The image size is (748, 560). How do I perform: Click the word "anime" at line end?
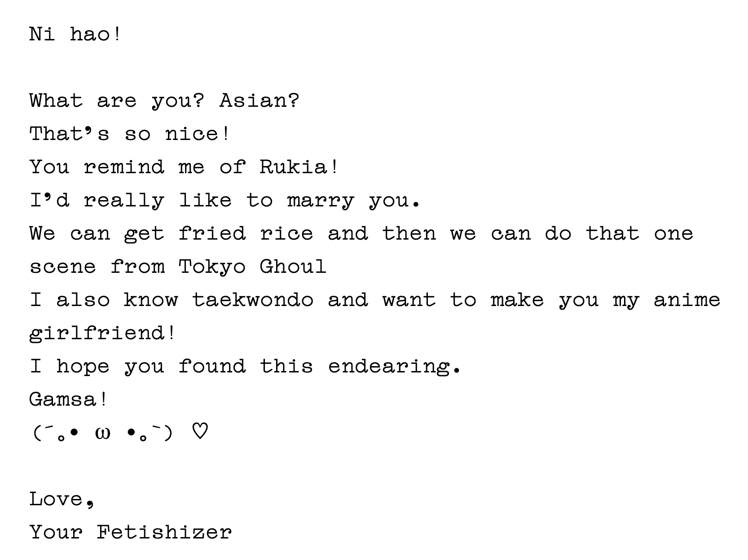687,300
